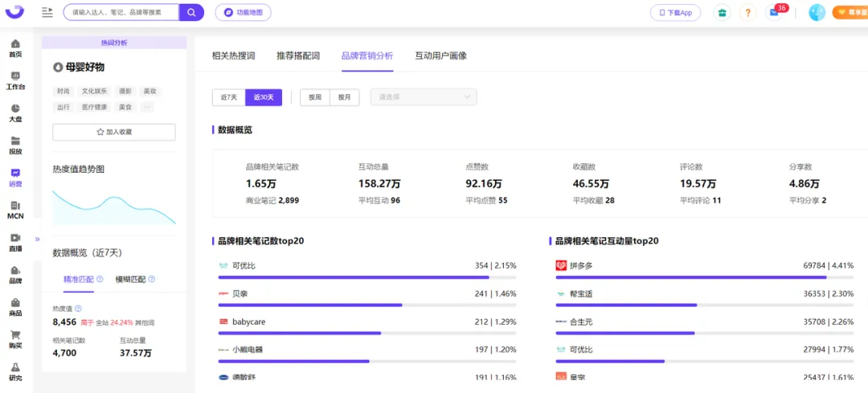
Task: Open the 直播 live video sidebar icon
Action: (x=15, y=243)
